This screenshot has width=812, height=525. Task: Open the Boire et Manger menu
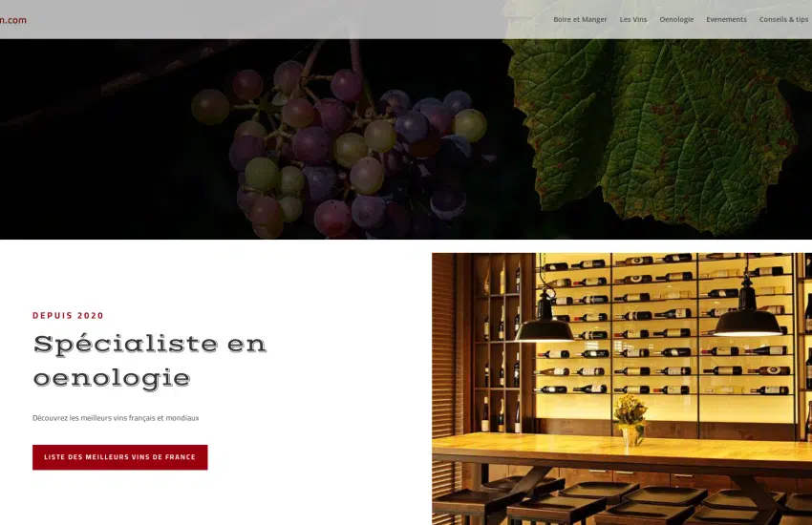580,20
